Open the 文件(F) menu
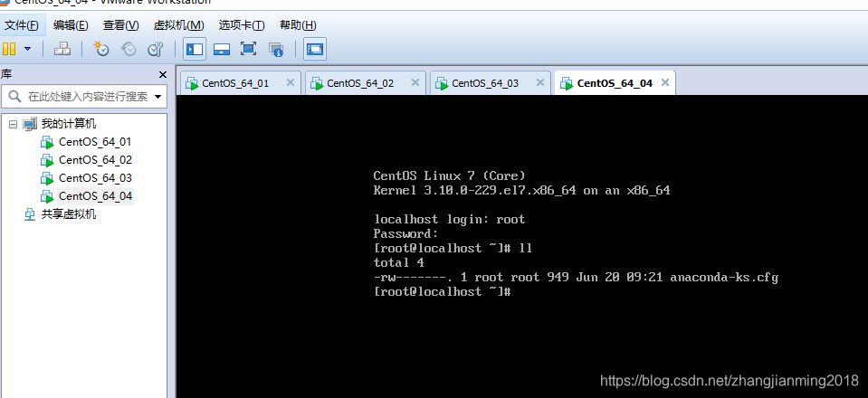The width and height of the screenshot is (868, 398). point(22,25)
